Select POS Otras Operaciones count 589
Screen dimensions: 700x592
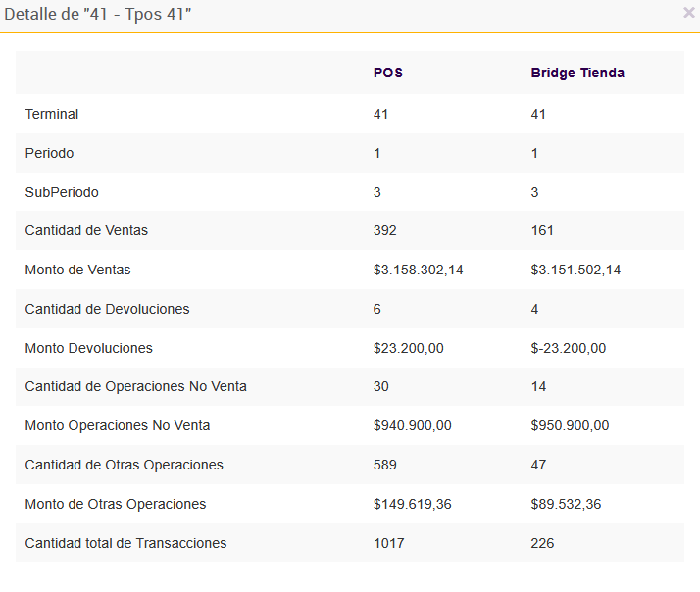pyautogui.click(x=384, y=465)
